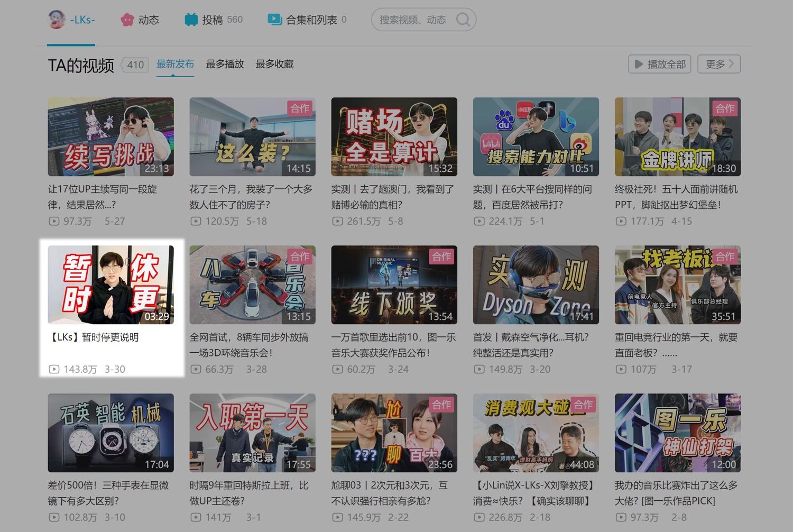Open the 实测 Dyson Zone thumbnail

click(536, 285)
